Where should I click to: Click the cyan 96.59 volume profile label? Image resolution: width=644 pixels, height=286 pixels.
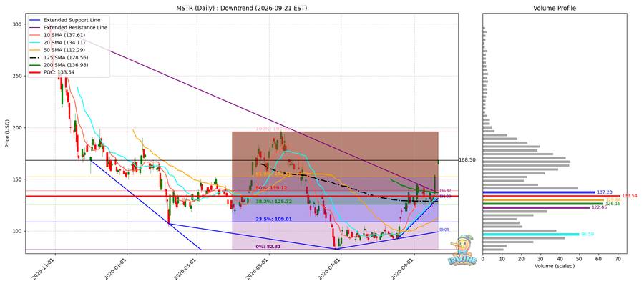588,235
